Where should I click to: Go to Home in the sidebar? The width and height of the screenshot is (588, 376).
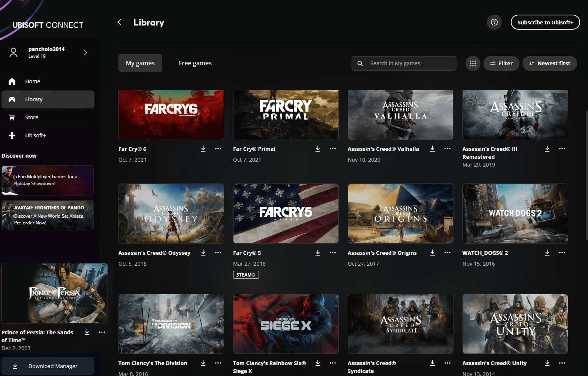point(48,81)
